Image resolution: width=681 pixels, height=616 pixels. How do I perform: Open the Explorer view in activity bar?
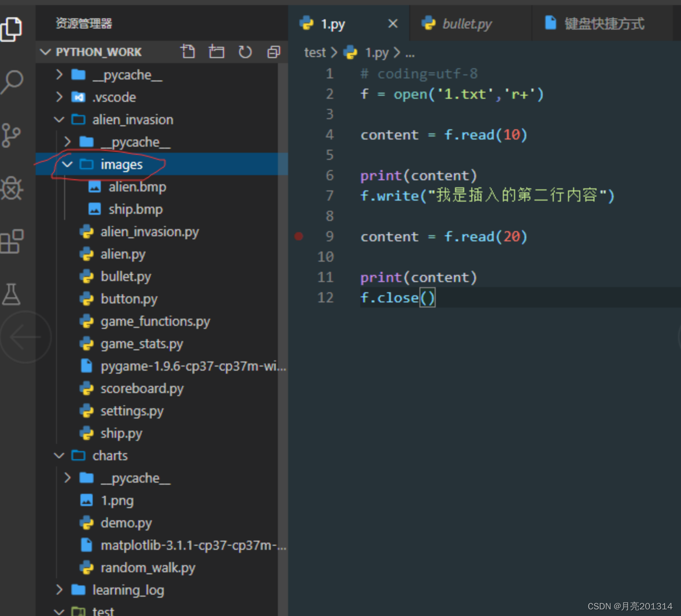coord(11,29)
